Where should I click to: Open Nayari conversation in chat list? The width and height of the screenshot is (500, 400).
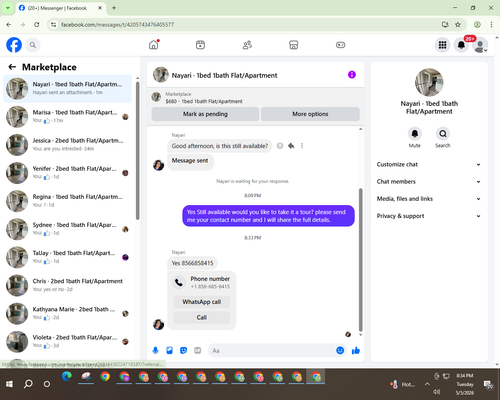tap(67, 89)
